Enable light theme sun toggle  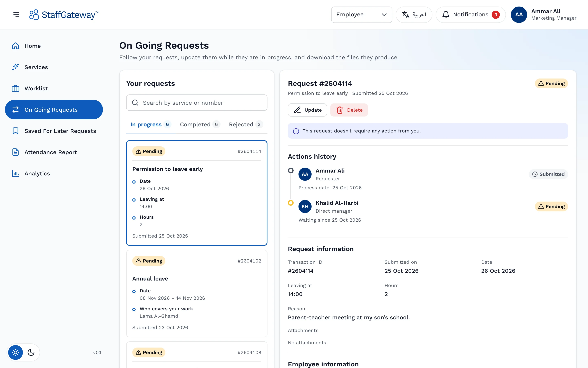(x=16, y=352)
